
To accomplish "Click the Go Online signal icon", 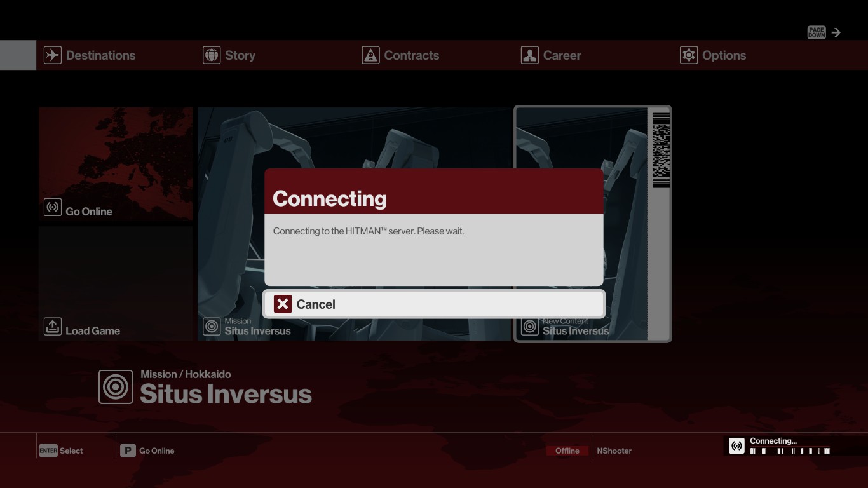I will pyautogui.click(x=53, y=208).
